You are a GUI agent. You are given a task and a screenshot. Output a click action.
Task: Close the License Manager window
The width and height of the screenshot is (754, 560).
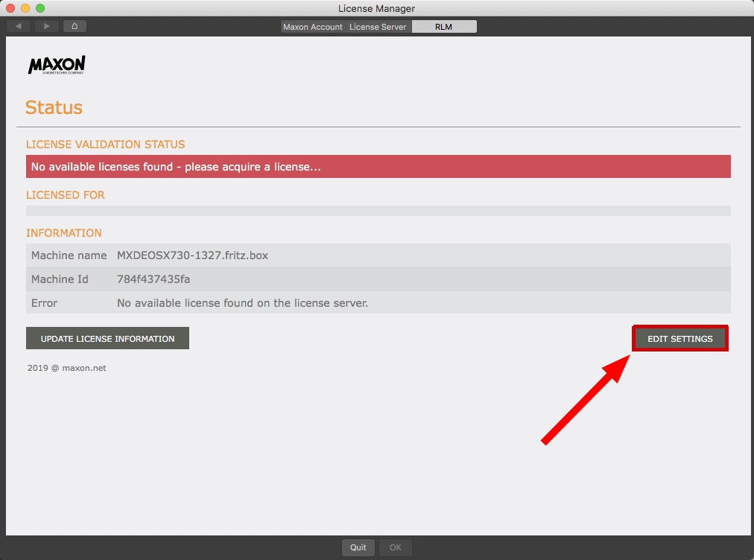click(10, 8)
